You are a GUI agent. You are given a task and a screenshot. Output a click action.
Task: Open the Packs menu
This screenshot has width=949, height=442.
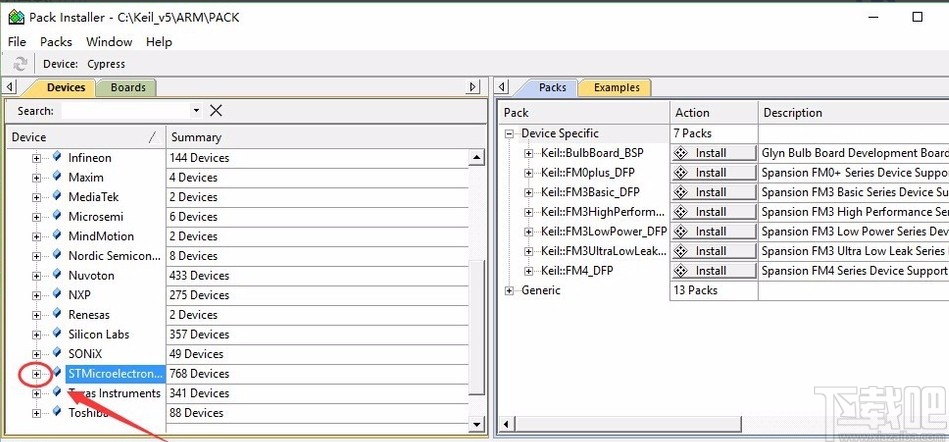pyautogui.click(x=56, y=42)
